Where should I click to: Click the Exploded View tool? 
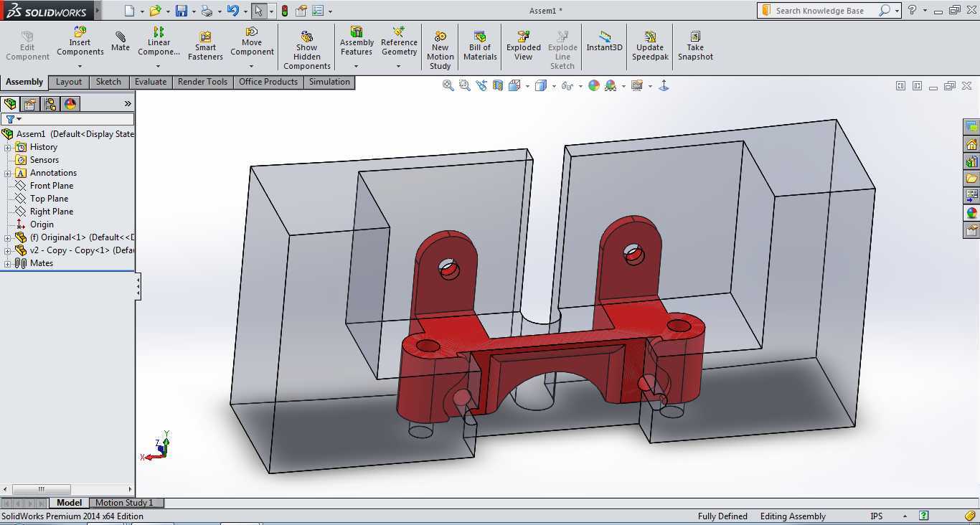click(x=524, y=46)
